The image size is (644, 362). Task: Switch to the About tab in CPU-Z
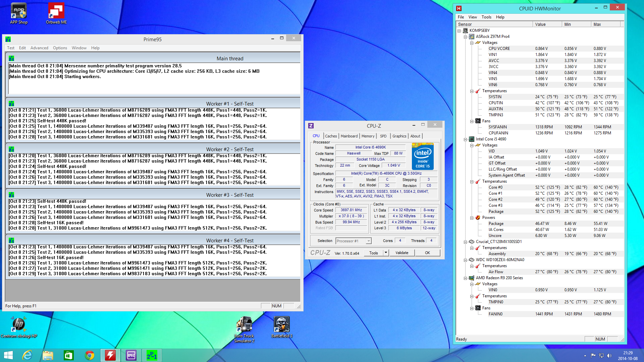pyautogui.click(x=415, y=136)
